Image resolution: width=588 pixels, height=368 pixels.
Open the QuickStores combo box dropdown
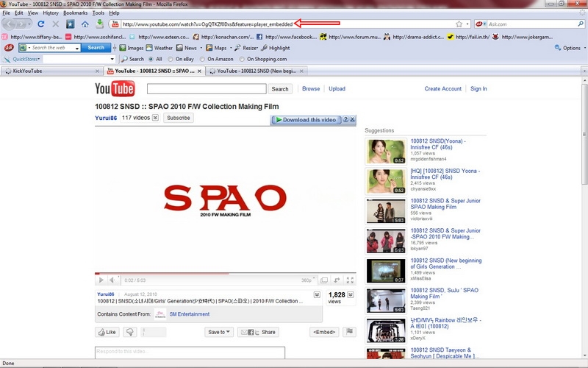point(112,59)
